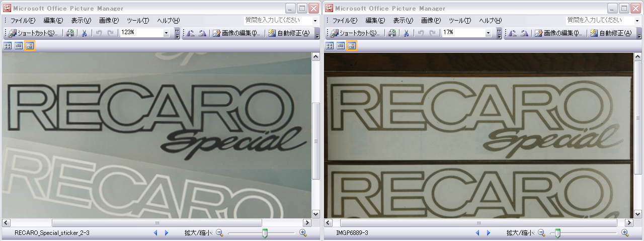The image size is (644, 241).
Task: Zoom in magnifier for RECARO_Special_sticker_2-3
Action: click(x=303, y=233)
